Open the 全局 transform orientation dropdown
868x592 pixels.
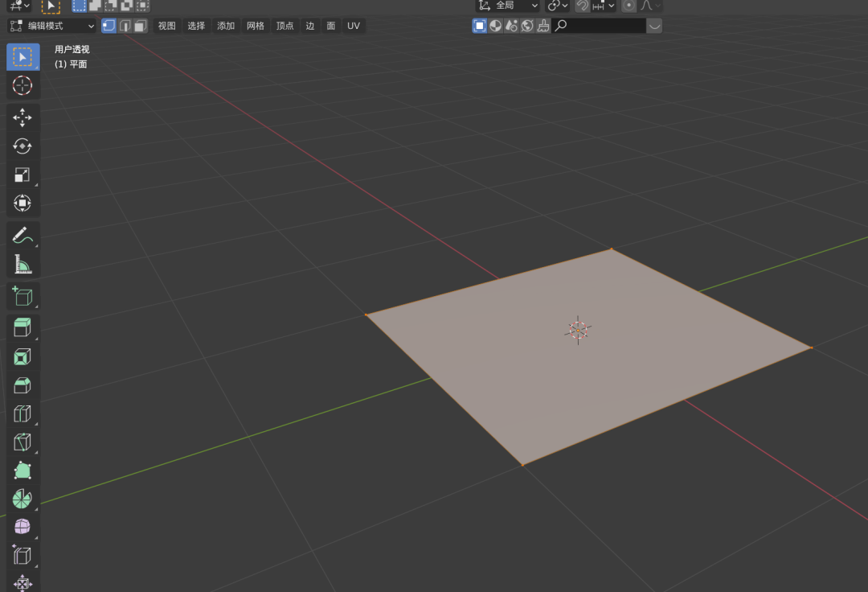[x=508, y=6]
